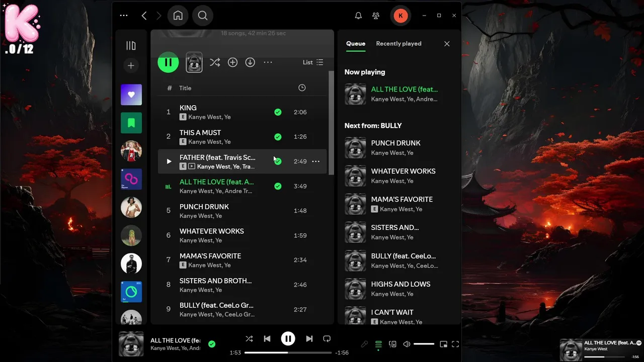
Task: Open Connect to a device
Action: point(392,344)
